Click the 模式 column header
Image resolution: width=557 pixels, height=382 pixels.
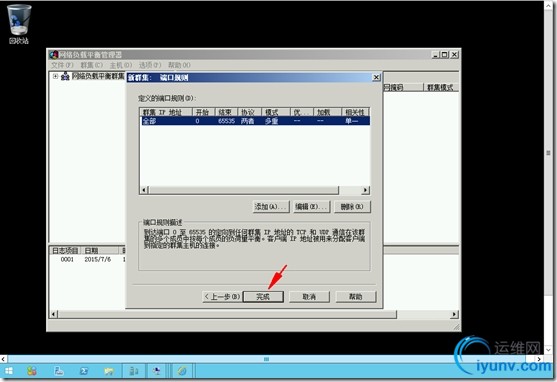[x=276, y=112]
